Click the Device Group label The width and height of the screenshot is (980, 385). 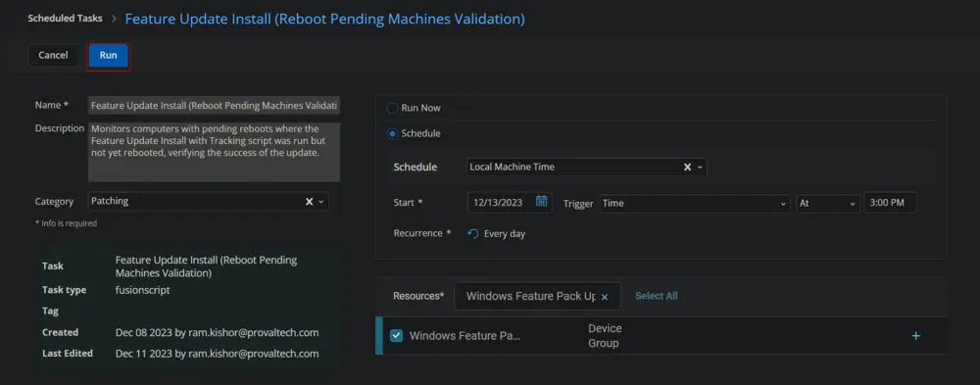point(605,336)
